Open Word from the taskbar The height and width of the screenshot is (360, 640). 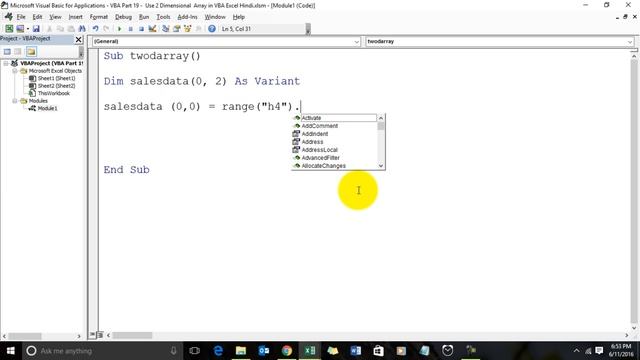coord(356,351)
